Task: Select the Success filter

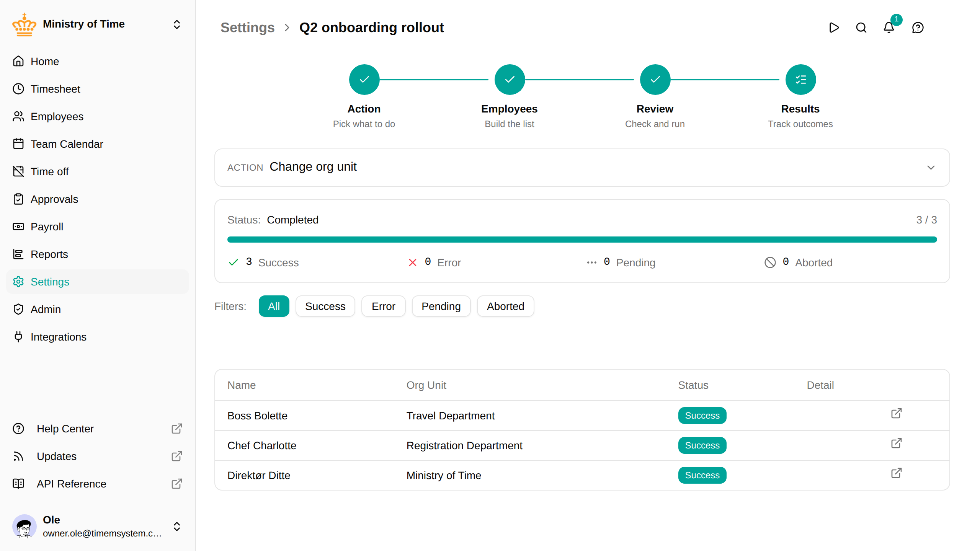Action: (x=325, y=306)
